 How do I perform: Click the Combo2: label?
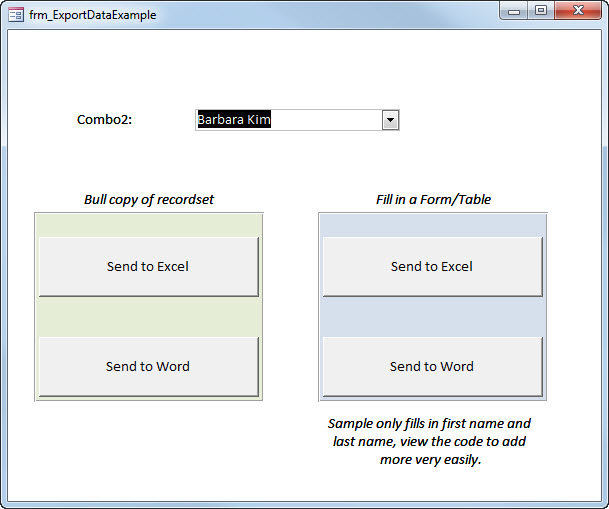[104, 120]
